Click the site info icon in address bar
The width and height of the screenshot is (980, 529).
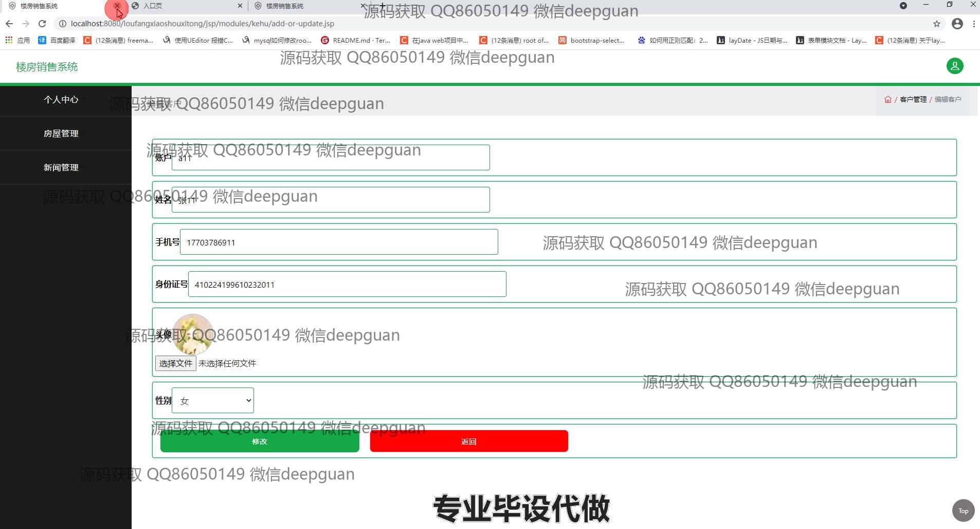click(x=62, y=24)
